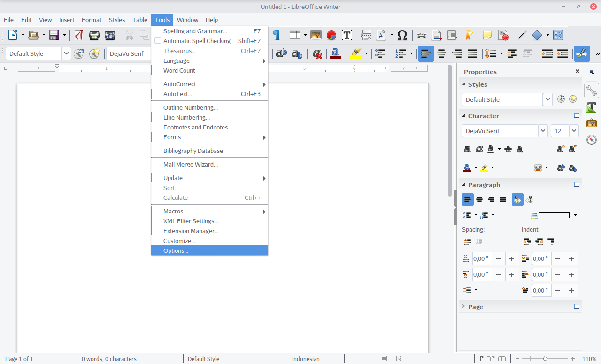
Task: Insert a comment using the yellow note icon
Action: (487, 35)
